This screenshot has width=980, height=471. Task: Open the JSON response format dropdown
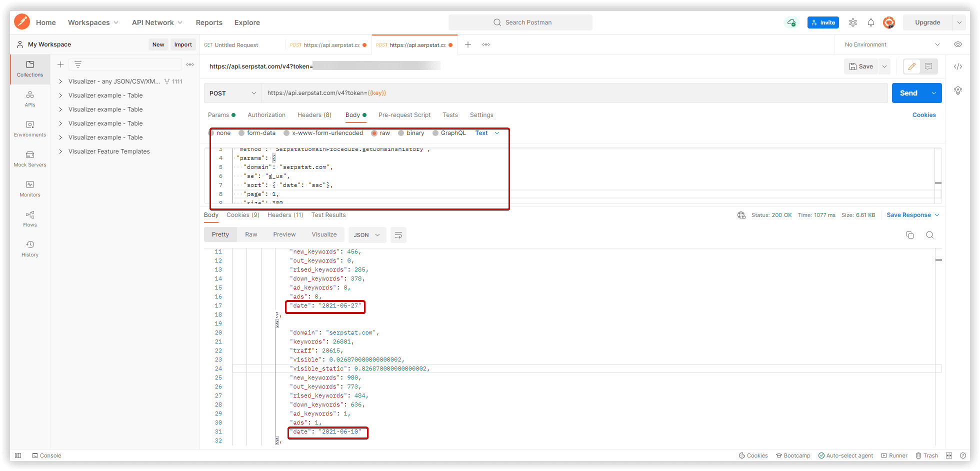coord(367,235)
